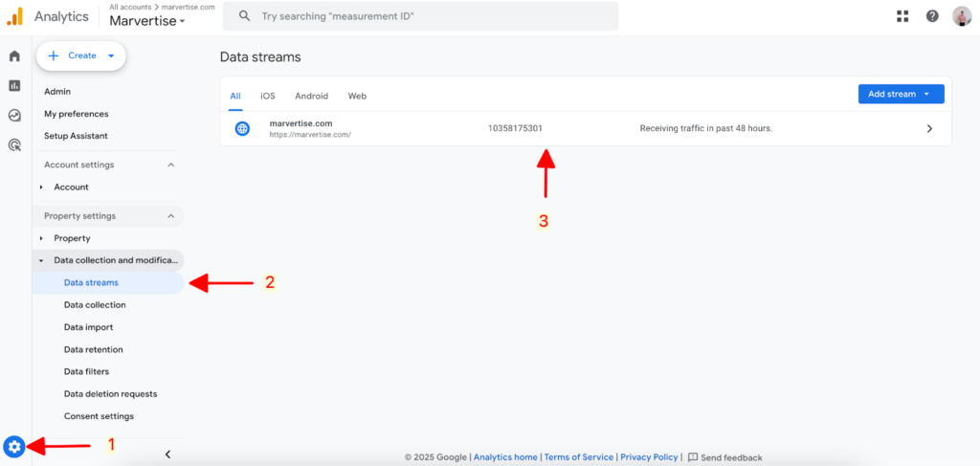Collapse Data collection and modification group
This screenshot has width=980, height=466.
coord(42,260)
